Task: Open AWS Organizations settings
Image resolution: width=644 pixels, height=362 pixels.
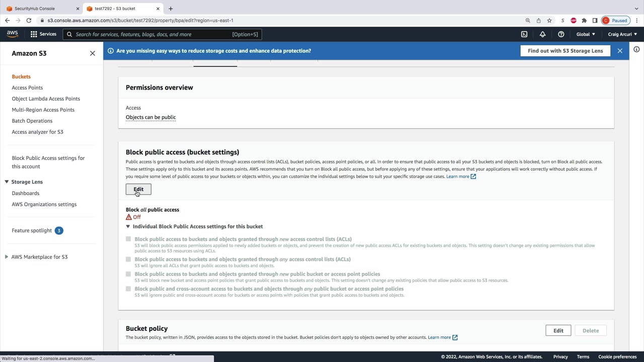Action: tap(44, 205)
